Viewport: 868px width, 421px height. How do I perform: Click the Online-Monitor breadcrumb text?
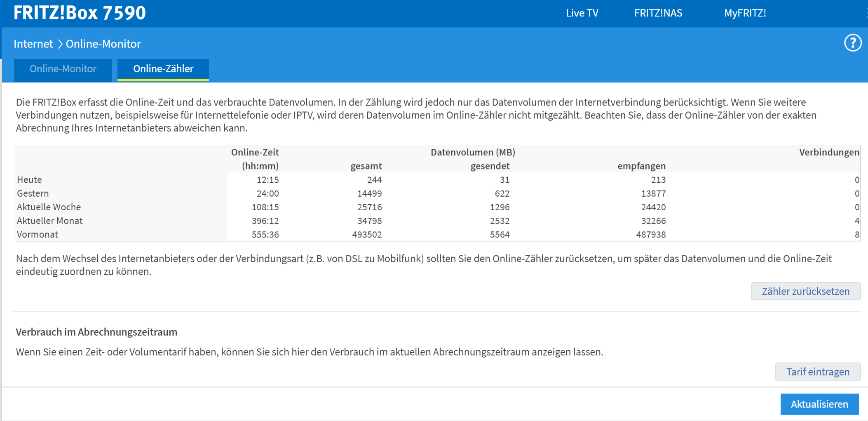tap(103, 44)
